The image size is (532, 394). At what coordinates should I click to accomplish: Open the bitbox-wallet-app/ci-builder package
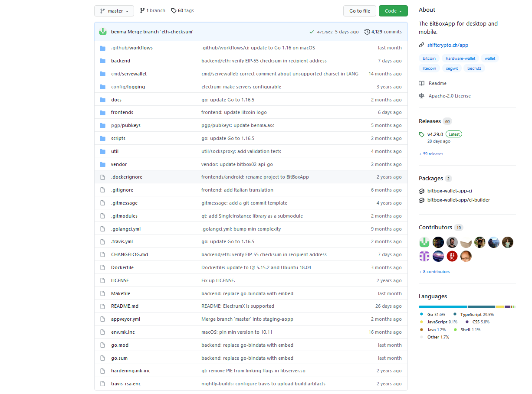[x=459, y=200]
